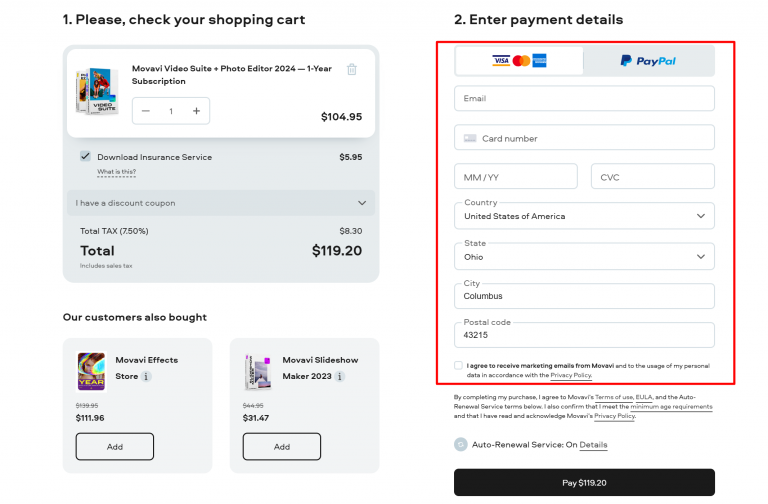Click the Movavi Effects Store thumbnail
The height and width of the screenshot is (504, 768).
click(92, 371)
